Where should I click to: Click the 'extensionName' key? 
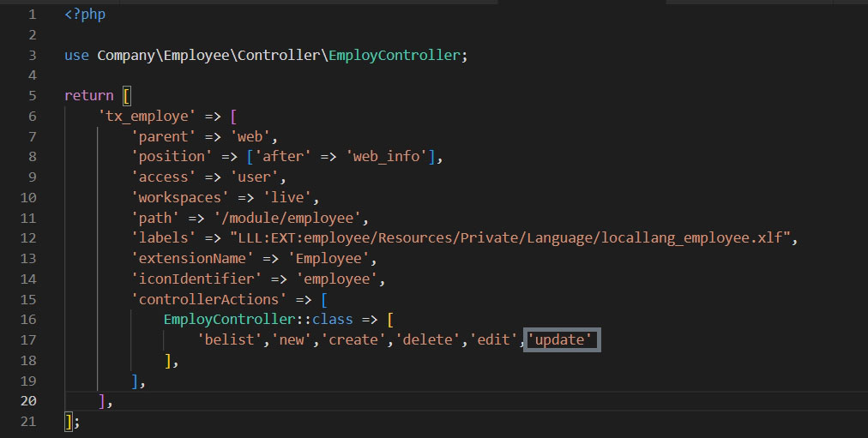[x=190, y=259]
